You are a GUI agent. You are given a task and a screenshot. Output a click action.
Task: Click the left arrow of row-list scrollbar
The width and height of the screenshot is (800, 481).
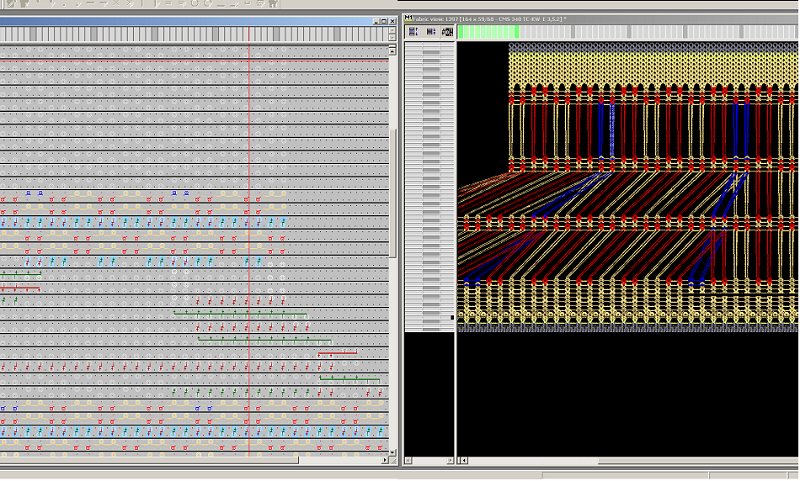[x=408, y=461]
